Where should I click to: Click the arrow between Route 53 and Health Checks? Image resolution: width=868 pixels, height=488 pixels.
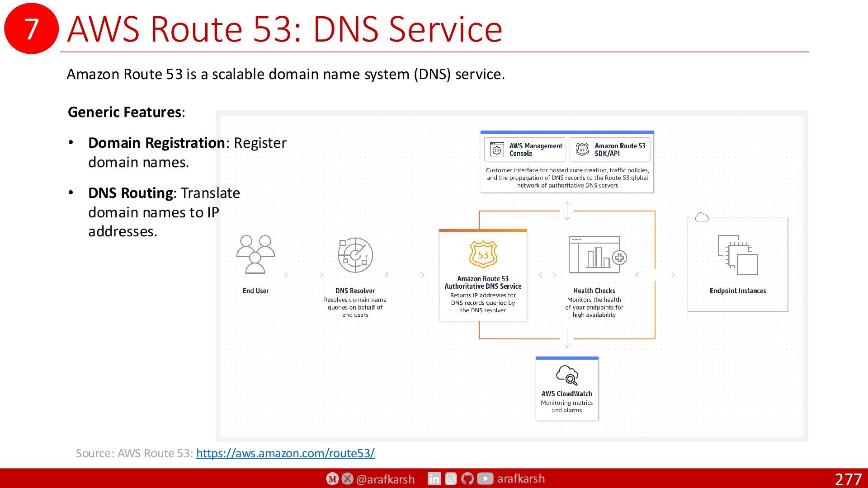click(547, 275)
